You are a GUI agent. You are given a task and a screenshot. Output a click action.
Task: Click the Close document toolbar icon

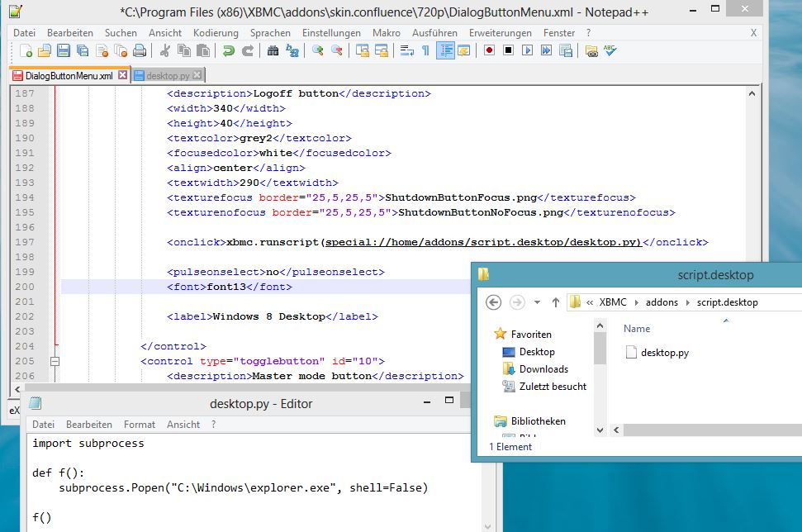102,50
